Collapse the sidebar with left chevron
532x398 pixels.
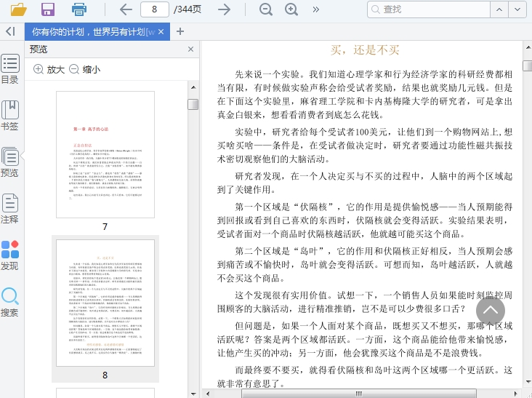click(10, 31)
